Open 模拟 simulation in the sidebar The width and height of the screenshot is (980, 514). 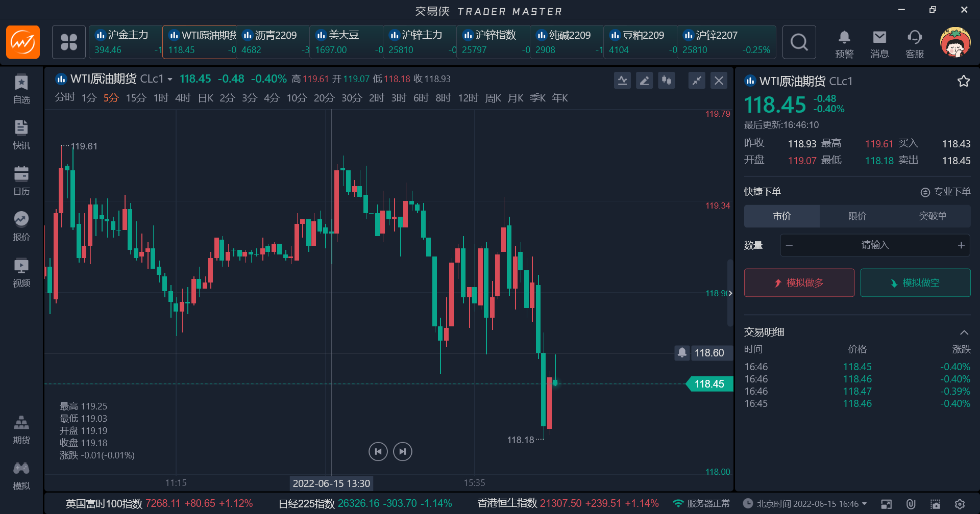(x=21, y=476)
